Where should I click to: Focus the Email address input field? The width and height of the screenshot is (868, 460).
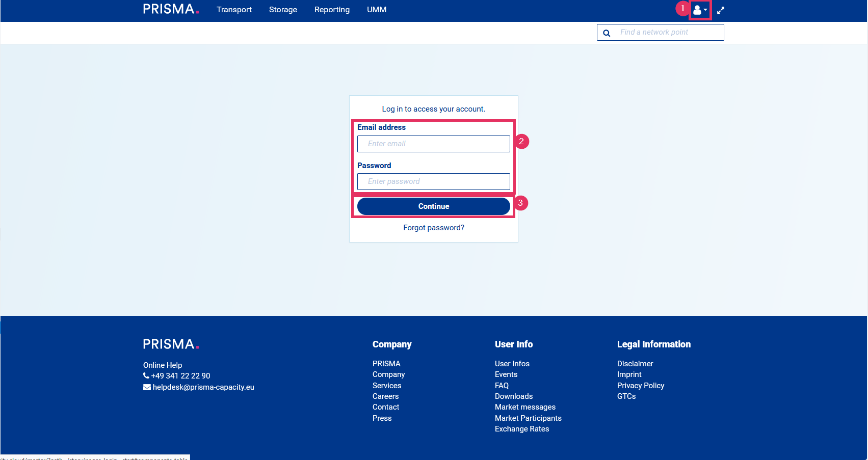point(433,144)
